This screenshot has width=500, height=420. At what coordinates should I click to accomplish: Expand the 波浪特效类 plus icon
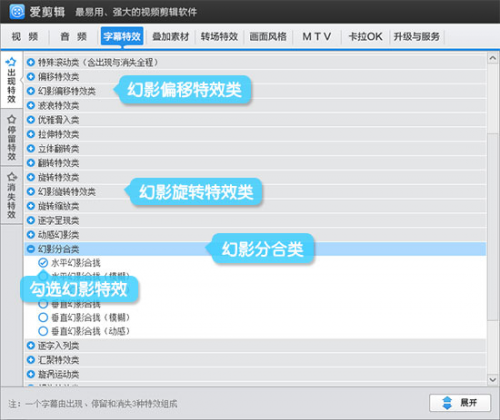tap(31, 105)
